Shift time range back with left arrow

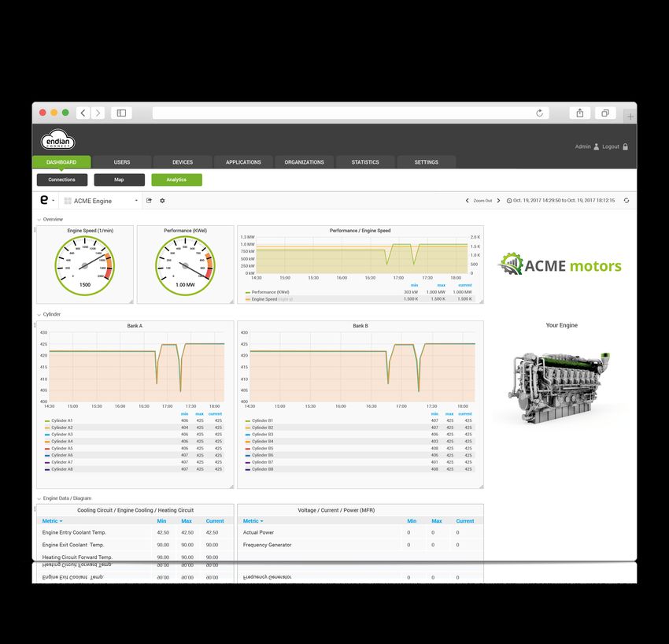(468, 201)
